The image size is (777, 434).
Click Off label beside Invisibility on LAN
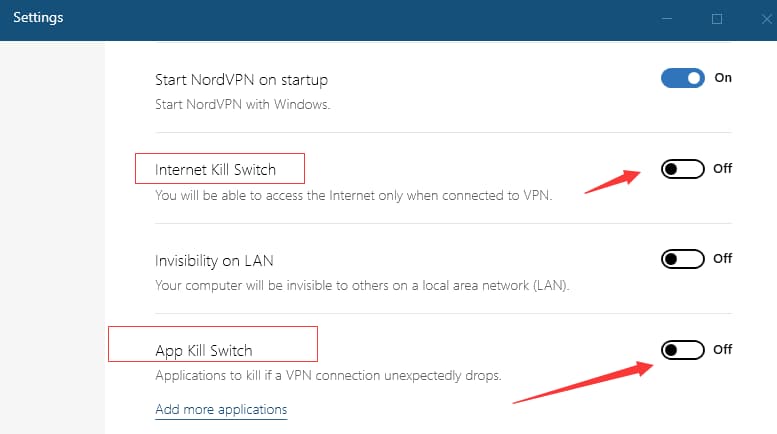pyautogui.click(x=723, y=259)
